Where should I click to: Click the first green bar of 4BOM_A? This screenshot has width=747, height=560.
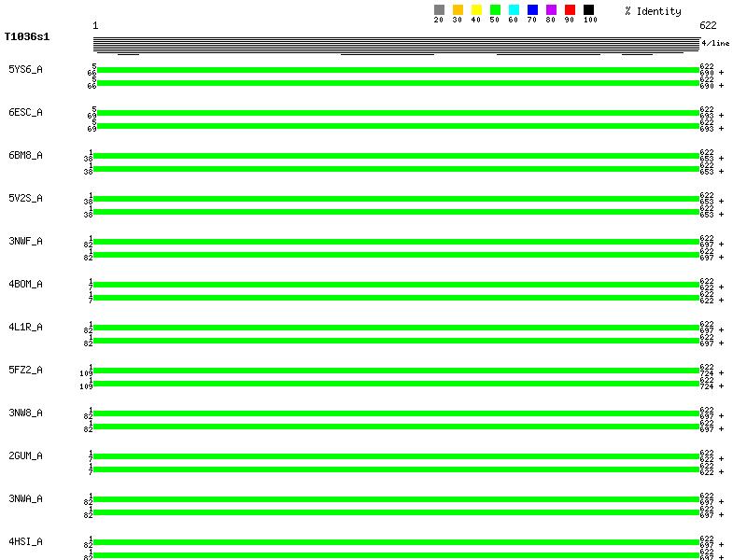(x=396, y=285)
